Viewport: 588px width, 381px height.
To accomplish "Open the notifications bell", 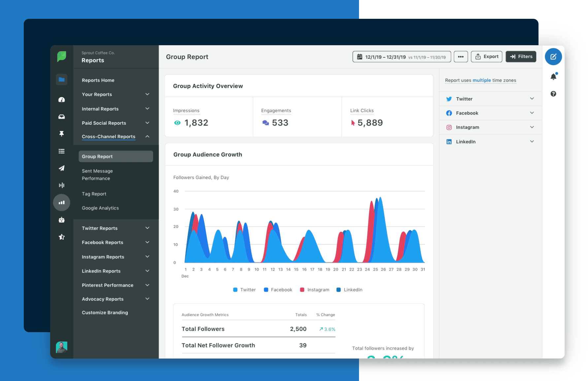I will coord(553,77).
